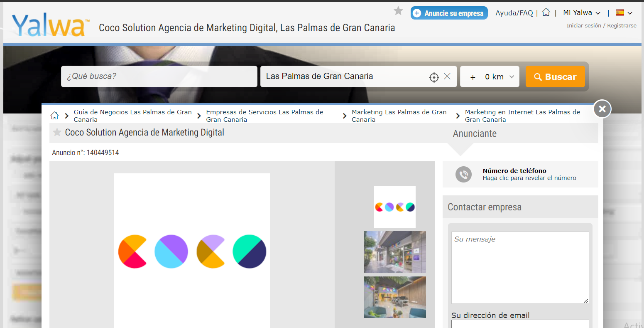Click the Su dirección de email field
The image size is (644, 328).
pyautogui.click(x=520, y=324)
